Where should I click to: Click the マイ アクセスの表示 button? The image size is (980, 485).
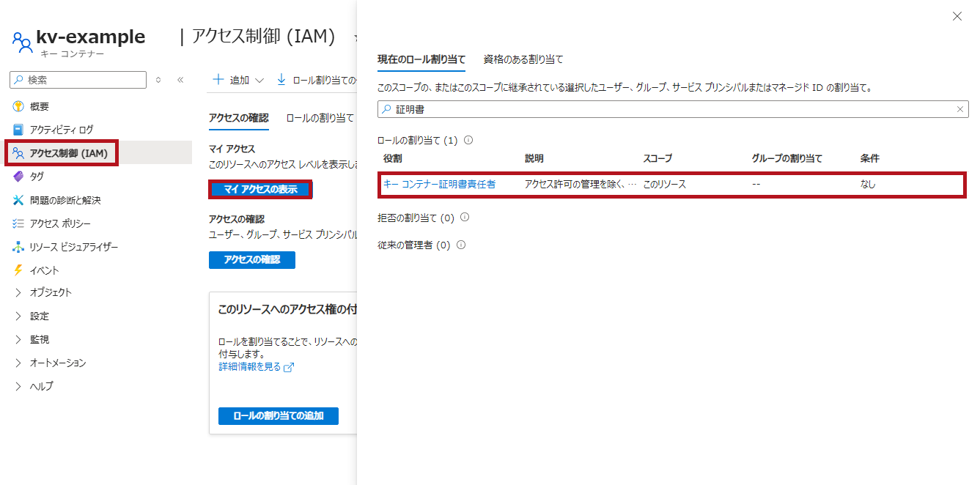pos(260,190)
